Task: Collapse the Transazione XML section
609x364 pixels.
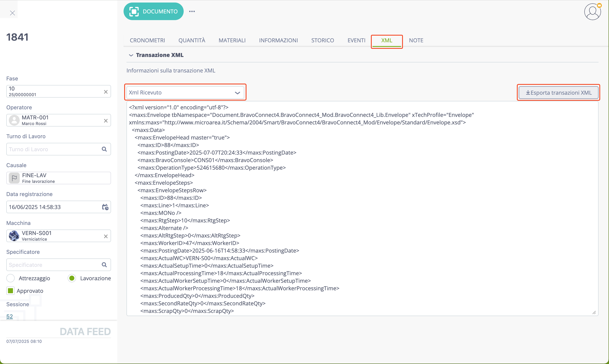Action: click(131, 55)
